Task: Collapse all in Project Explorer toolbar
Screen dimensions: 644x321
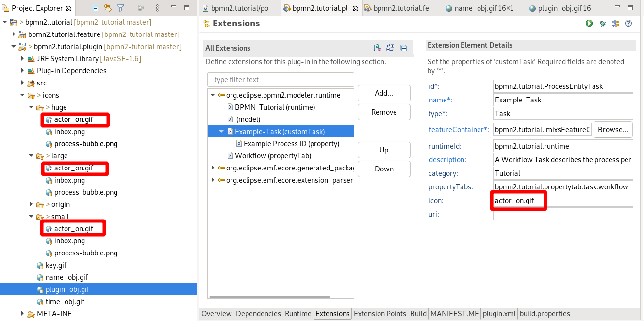Action: pyautogui.click(x=95, y=8)
